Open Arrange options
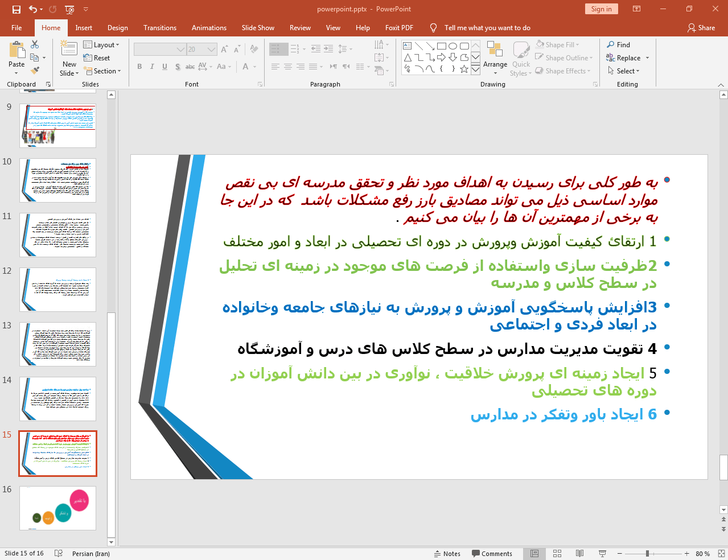Viewport: 728px width, 560px height. point(495,57)
